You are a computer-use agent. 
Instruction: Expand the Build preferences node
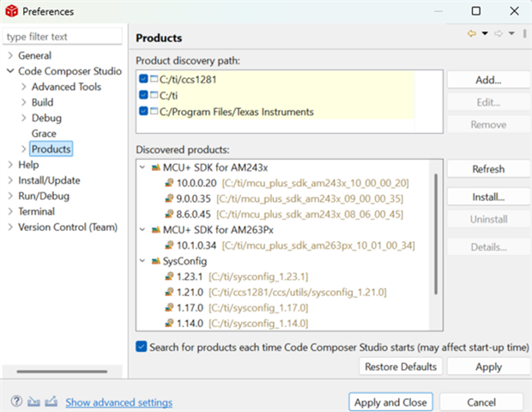coord(24,102)
